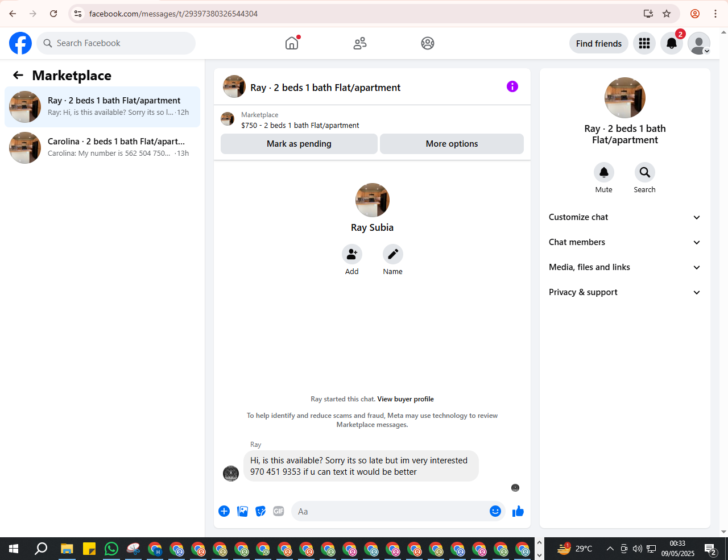Image resolution: width=728 pixels, height=560 pixels.
Task: Open the Chrome profile icon
Action: point(695,14)
